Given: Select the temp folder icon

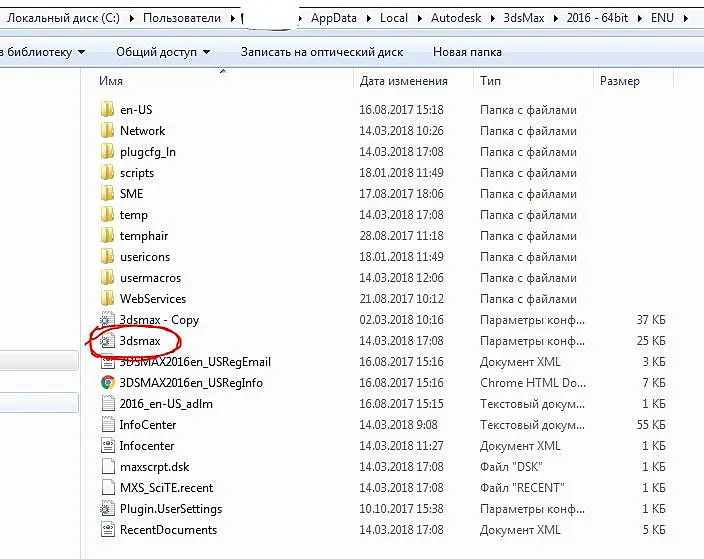Looking at the screenshot, I should (107, 215).
